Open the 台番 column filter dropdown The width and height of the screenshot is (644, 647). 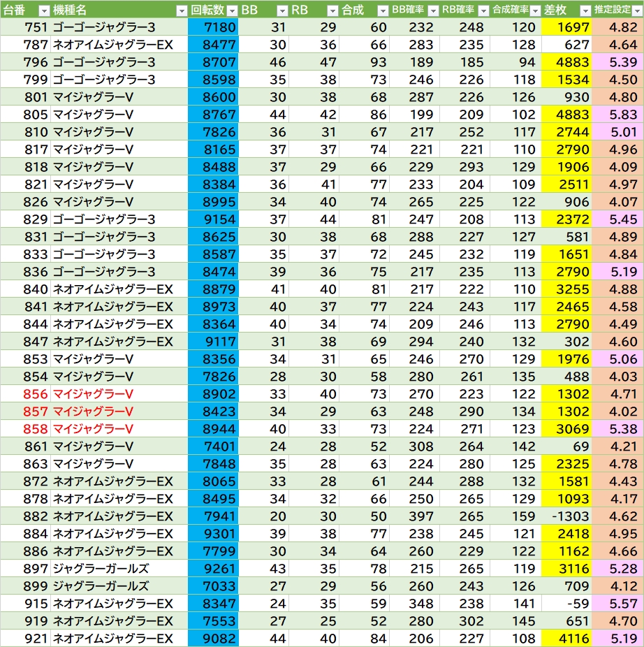coord(43,10)
